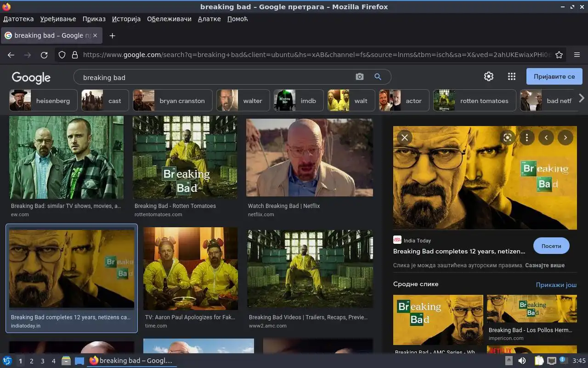Filter by the heisenberg chip
The image size is (588, 368).
pos(43,100)
